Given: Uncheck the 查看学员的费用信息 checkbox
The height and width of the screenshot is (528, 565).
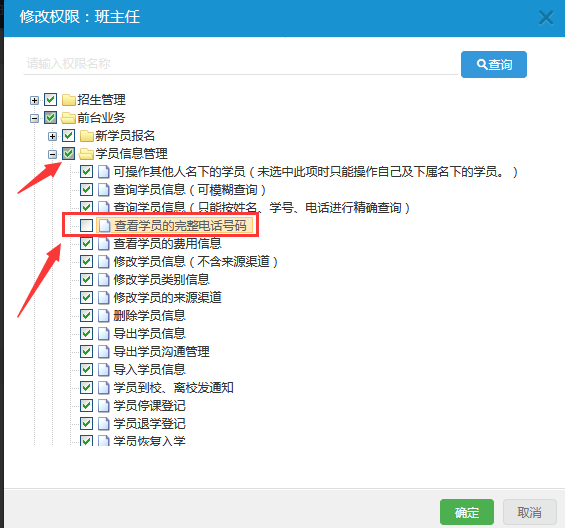Looking at the screenshot, I should click(86, 244).
